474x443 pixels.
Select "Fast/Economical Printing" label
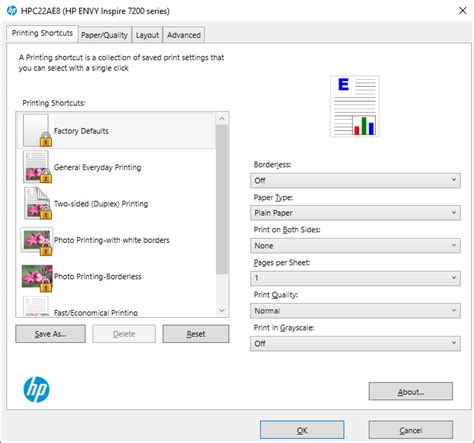[x=96, y=313]
